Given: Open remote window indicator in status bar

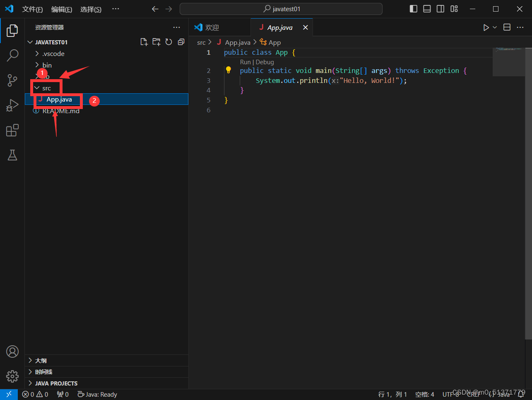Looking at the screenshot, I should [9, 395].
